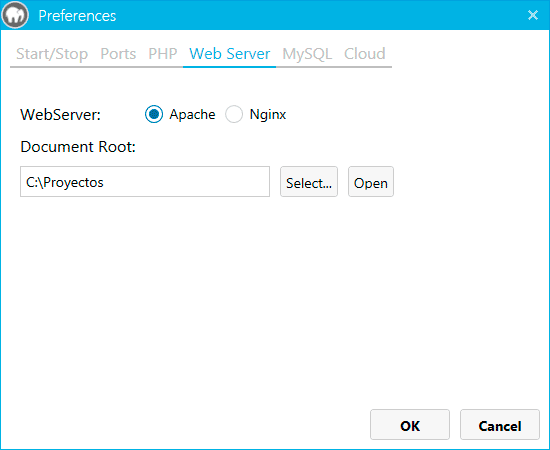Click the Nginx label text
Screen dimensions: 550x450
pyautogui.click(x=268, y=114)
